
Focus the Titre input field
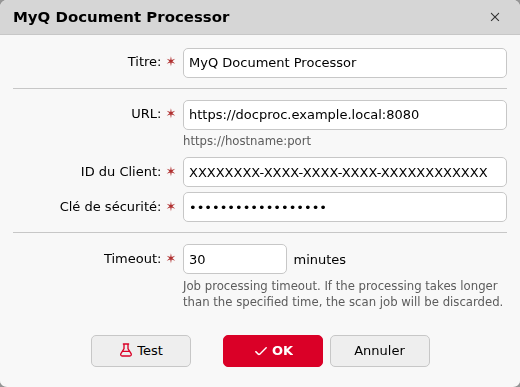pyautogui.click(x=345, y=63)
